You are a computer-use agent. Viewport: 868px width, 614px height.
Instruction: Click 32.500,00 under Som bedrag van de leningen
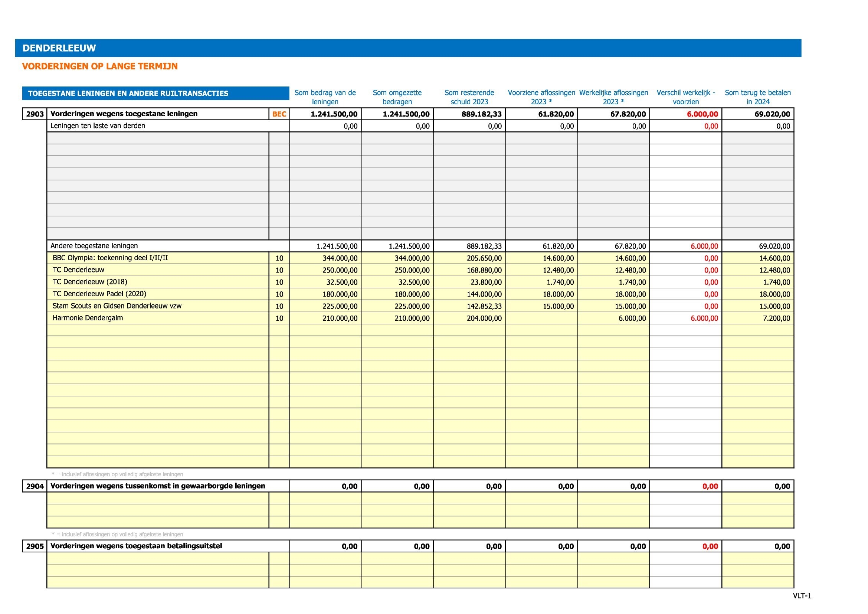(x=342, y=282)
